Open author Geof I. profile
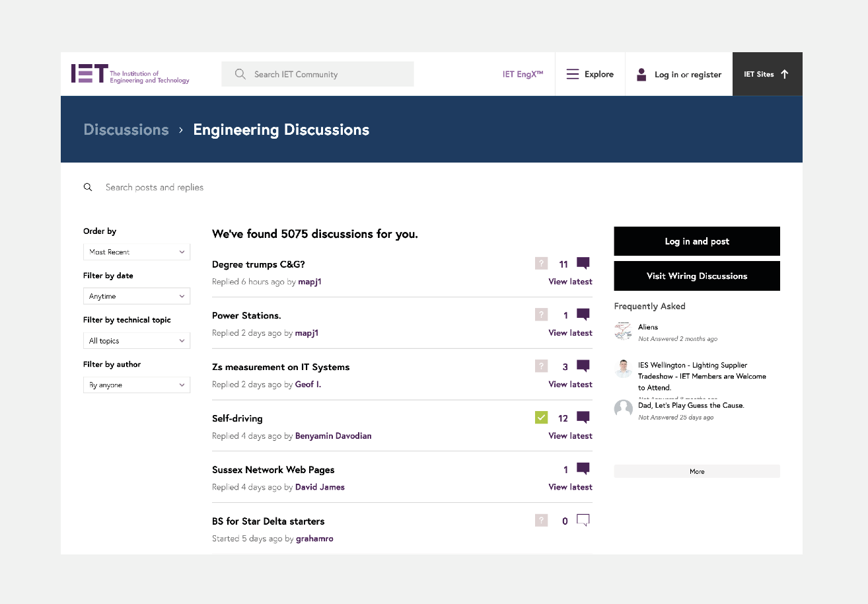Image resolution: width=868 pixels, height=604 pixels. (308, 384)
